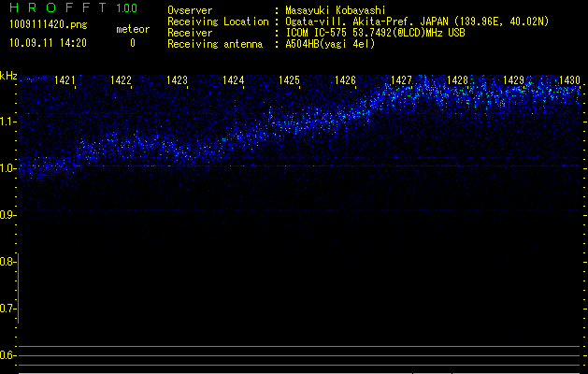Viewport: 588px width, 374px height.
Task: Select the 0.9 kHz frequency tick
Action: (x=8, y=215)
